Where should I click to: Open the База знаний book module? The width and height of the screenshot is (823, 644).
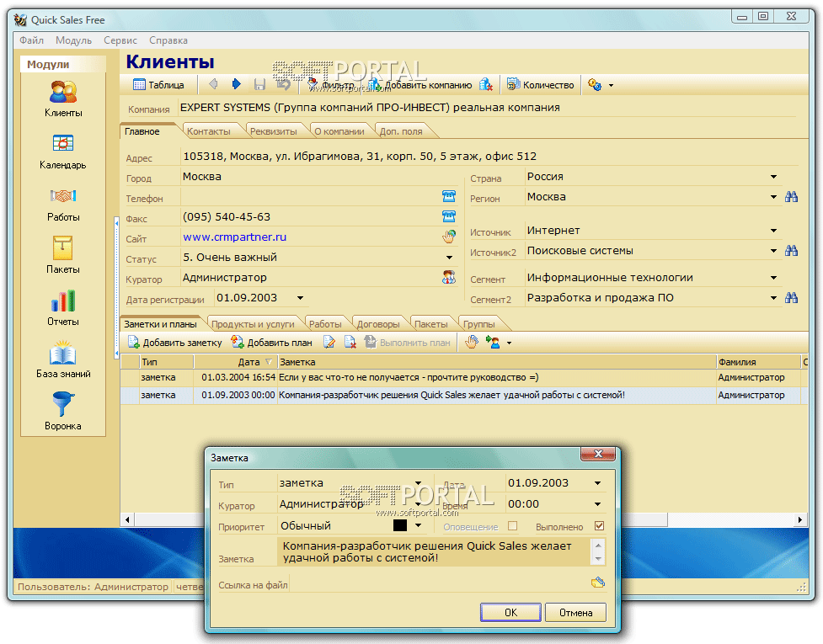(x=63, y=353)
